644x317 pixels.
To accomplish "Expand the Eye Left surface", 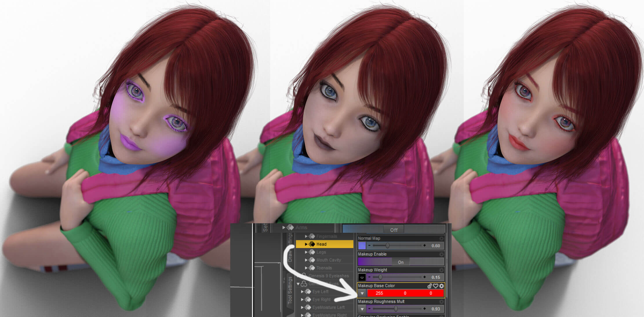I will 302,292.
